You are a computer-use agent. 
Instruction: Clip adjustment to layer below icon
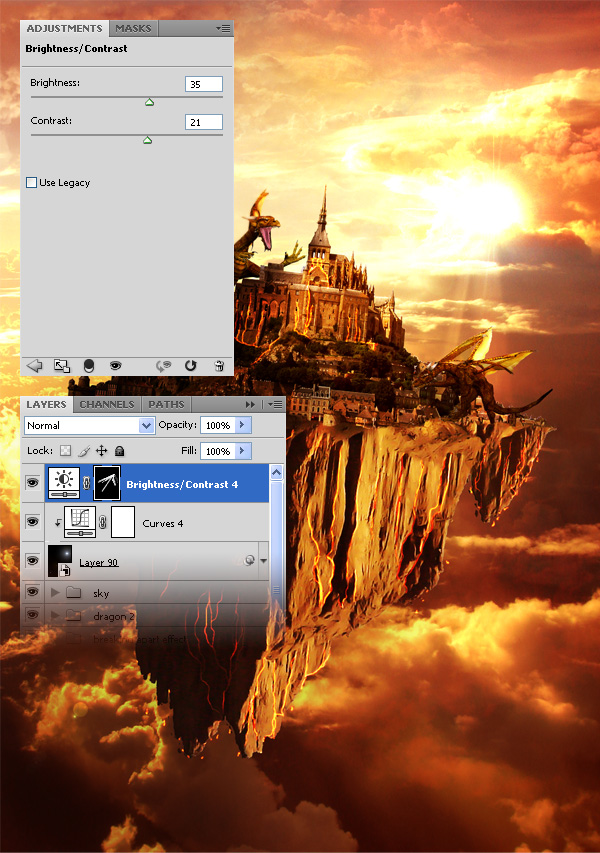[x=89, y=366]
